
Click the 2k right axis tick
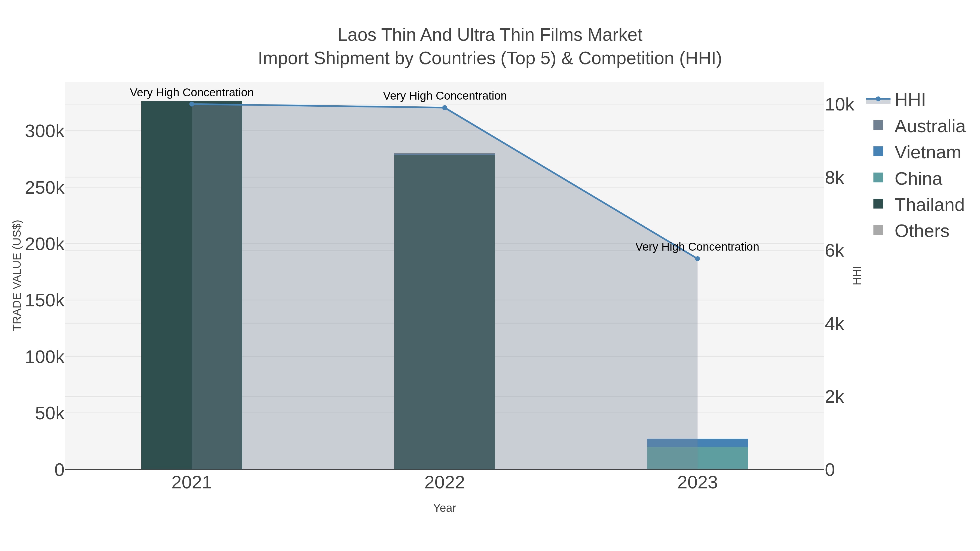pos(835,397)
